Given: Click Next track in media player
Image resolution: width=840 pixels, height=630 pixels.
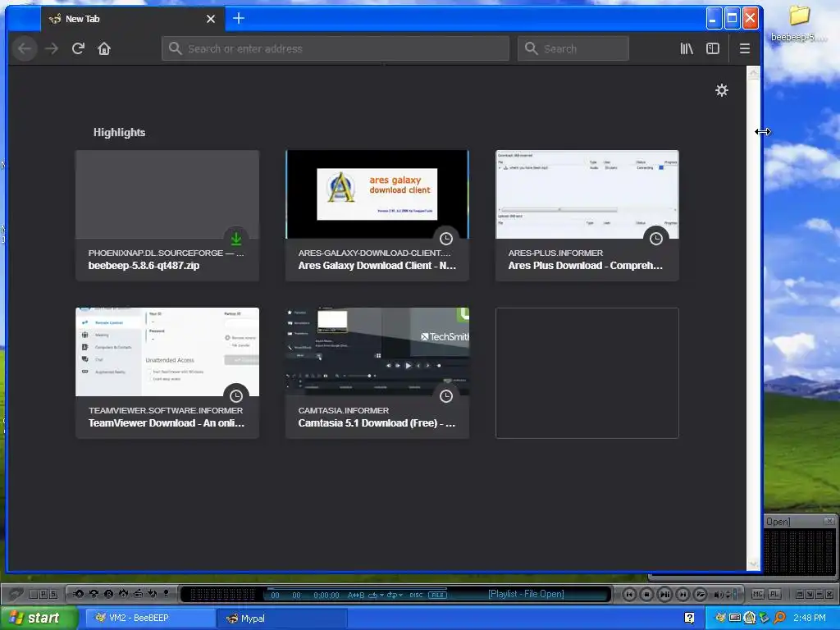Looking at the screenshot, I should coord(682,594).
